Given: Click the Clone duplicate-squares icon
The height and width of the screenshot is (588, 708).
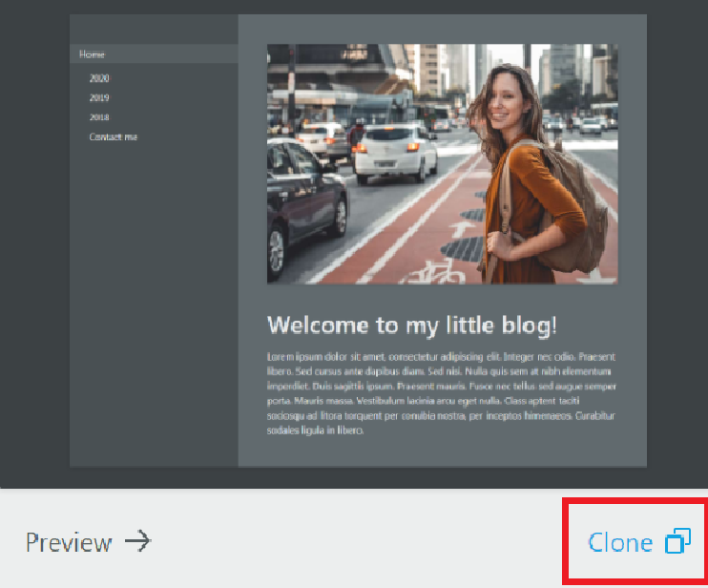Looking at the screenshot, I should [677, 540].
